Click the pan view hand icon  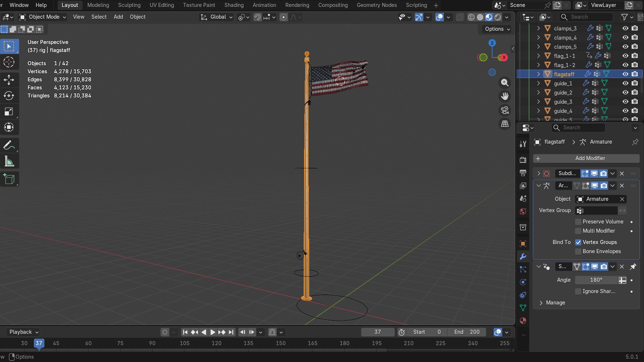point(504,97)
